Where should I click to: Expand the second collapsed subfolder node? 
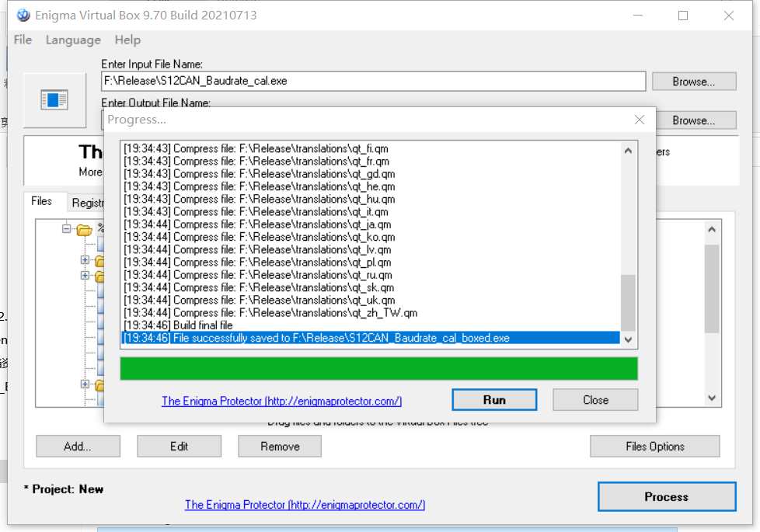(x=85, y=275)
